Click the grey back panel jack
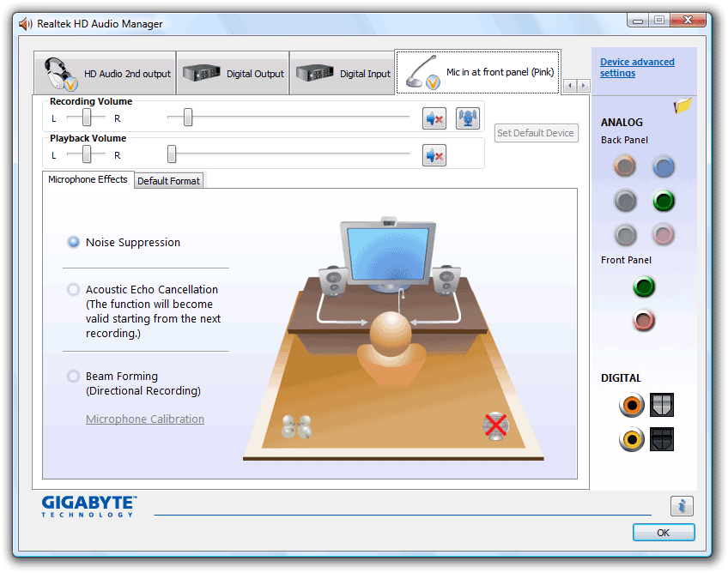The image size is (728, 573). pyautogui.click(x=625, y=235)
